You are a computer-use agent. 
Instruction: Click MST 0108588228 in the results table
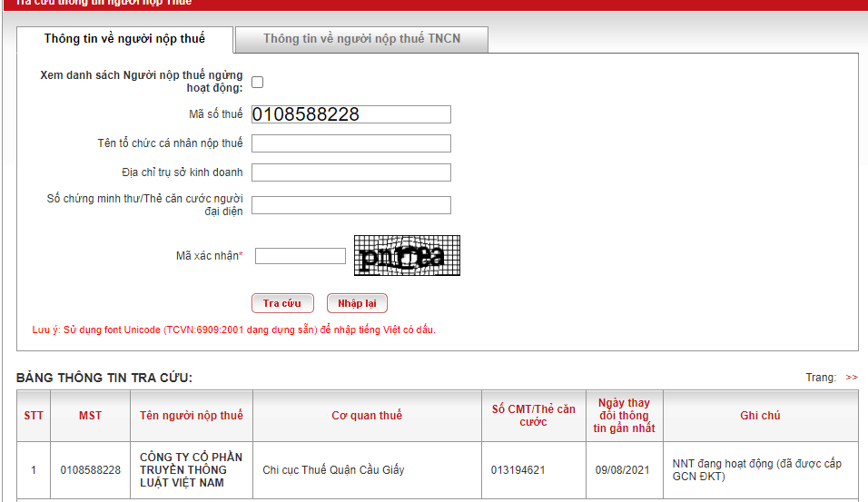click(x=90, y=470)
